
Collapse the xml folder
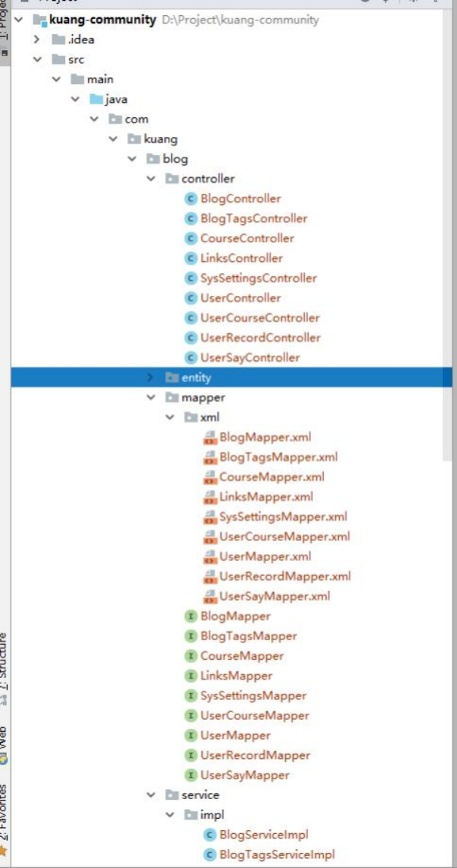click(x=169, y=418)
